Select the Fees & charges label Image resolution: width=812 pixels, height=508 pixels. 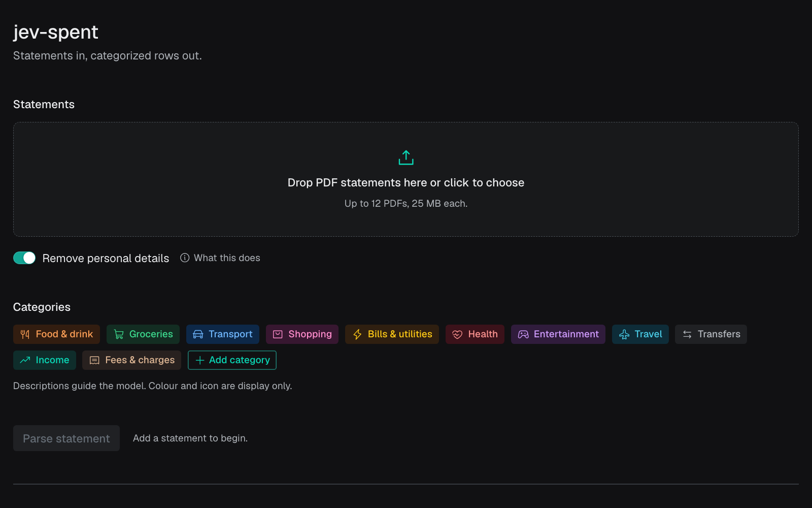(140, 360)
